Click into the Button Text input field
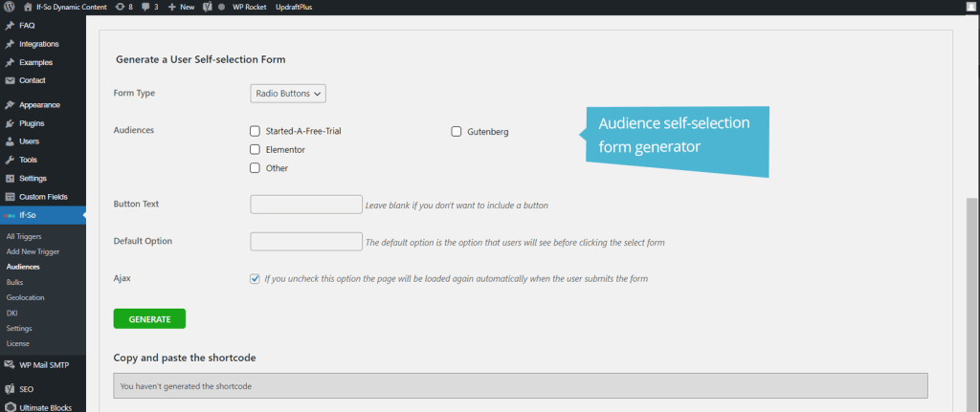This screenshot has height=412, width=980. (x=306, y=205)
